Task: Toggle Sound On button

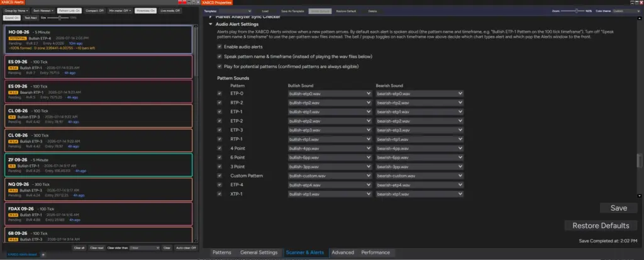Action: pyautogui.click(x=11, y=18)
